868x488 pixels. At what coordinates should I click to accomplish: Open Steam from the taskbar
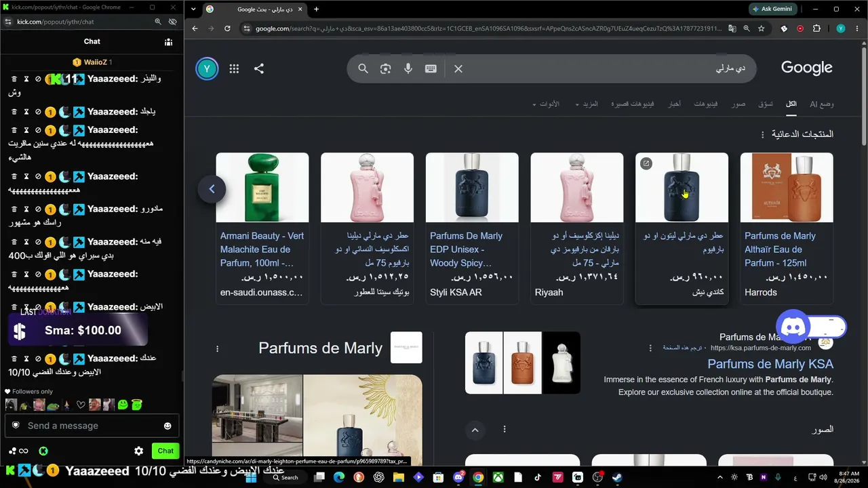pos(617,477)
